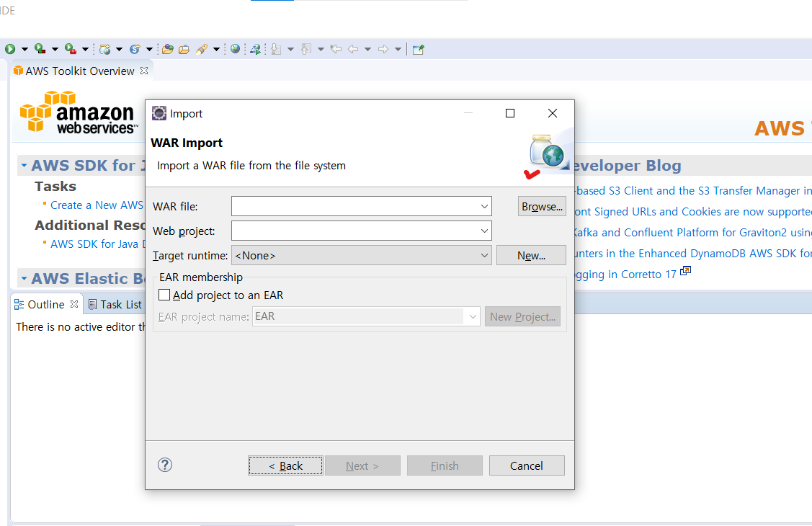Click the Forward navigation arrow in toolbar
812x526 pixels.
383,49
